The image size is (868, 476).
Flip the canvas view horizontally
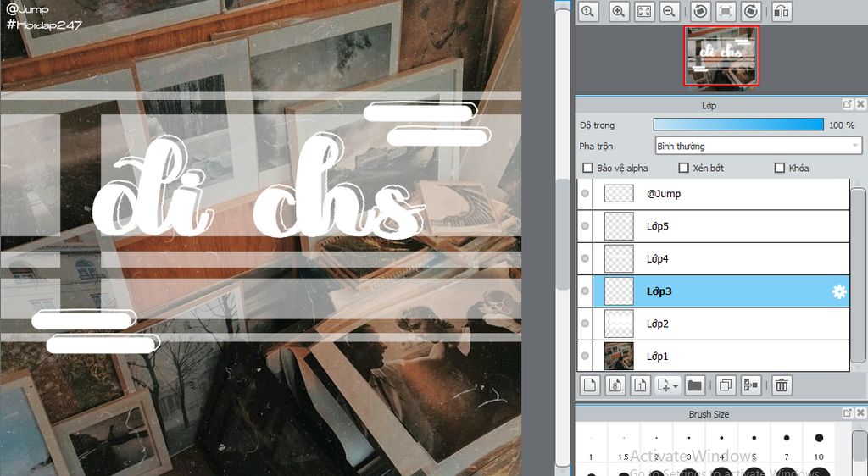coord(782,11)
